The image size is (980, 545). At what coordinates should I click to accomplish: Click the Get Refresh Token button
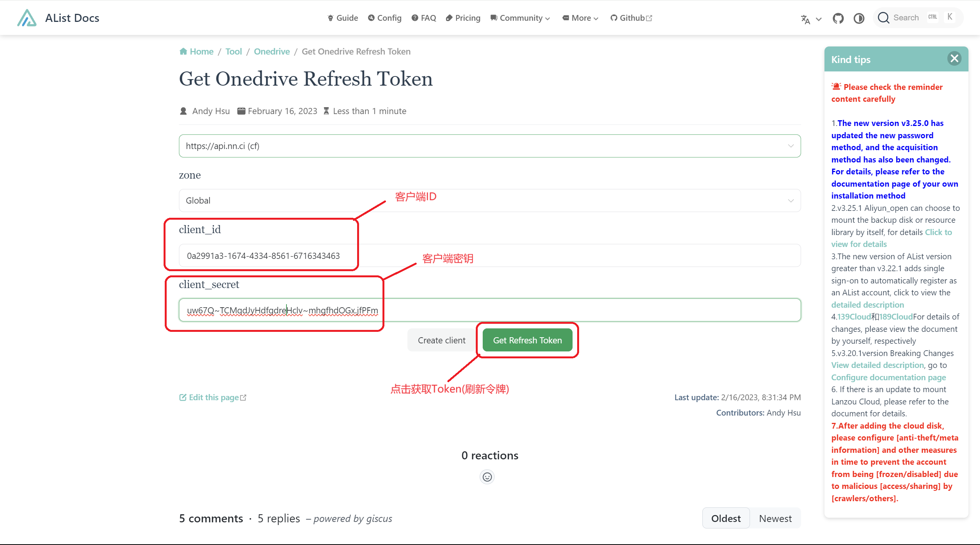(x=527, y=340)
